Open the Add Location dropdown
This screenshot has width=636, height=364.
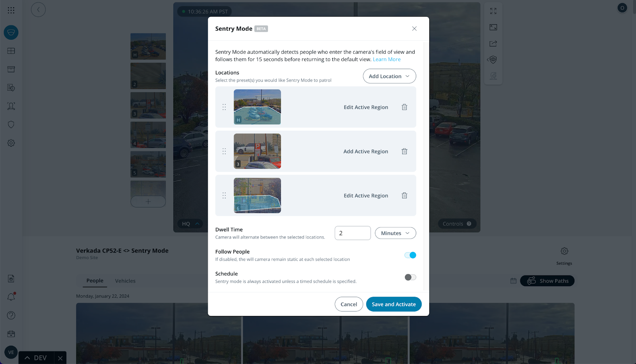(x=389, y=76)
